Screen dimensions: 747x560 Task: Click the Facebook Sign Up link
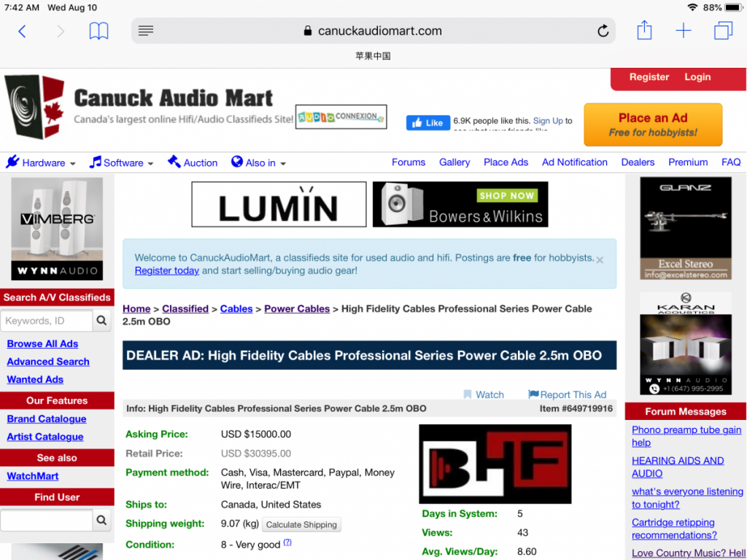[x=548, y=121]
